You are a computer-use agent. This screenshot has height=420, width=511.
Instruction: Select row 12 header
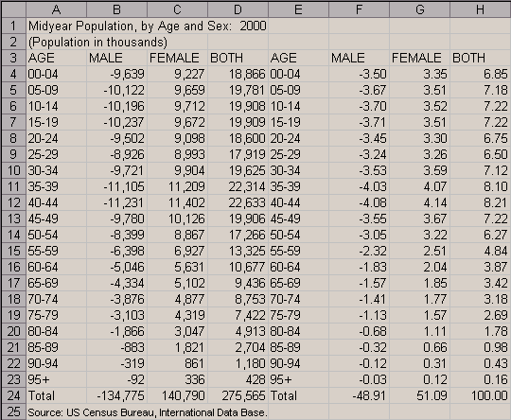click(x=13, y=202)
